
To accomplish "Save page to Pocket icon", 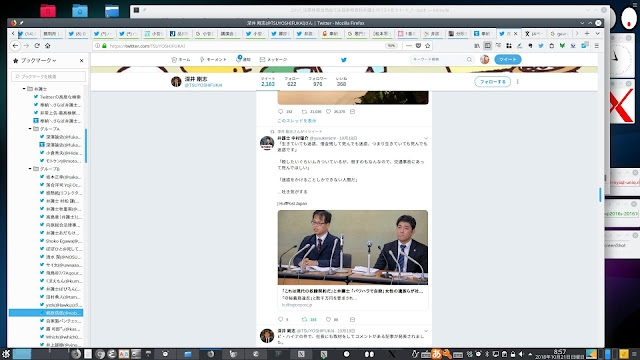I will pyautogui.click(x=418, y=46).
